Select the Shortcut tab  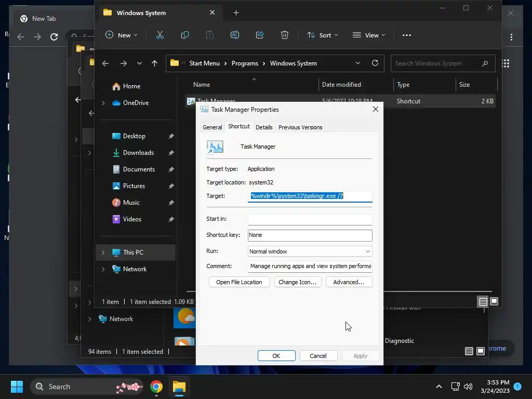239,126
